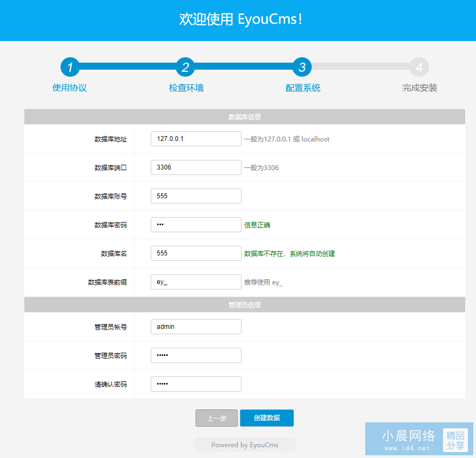Focus the 数据库地址 input field
This screenshot has height=458, width=476.
coord(196,139)
